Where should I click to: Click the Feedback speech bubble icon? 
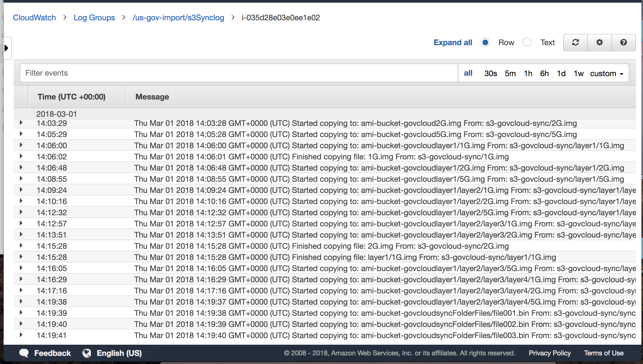point(24,353)
